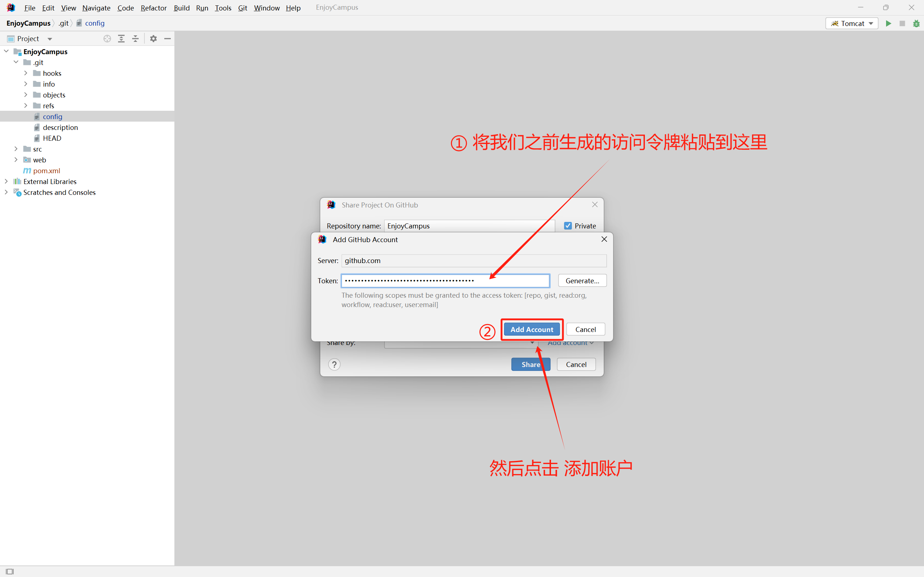
Task: Click the Expand All icon in Project panel
Action: (121, 39)
